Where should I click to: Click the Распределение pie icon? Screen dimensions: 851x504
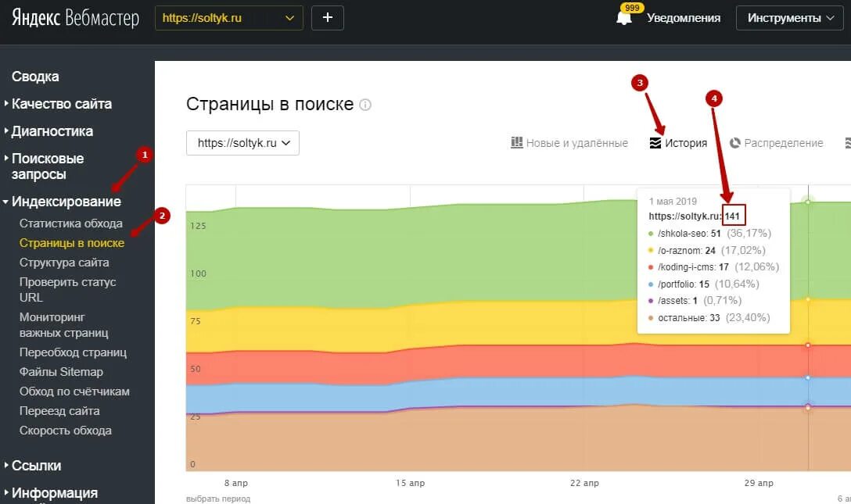735,143
